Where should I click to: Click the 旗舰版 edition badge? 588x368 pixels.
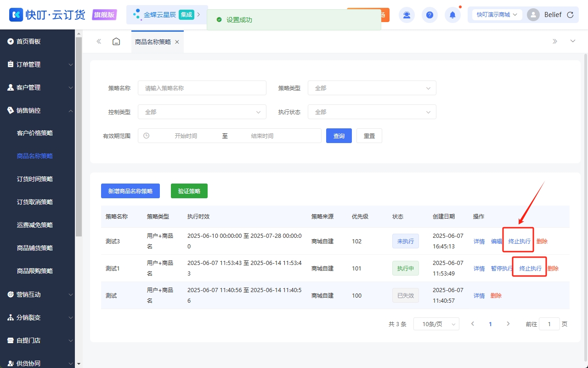click(x=104, y=15)
